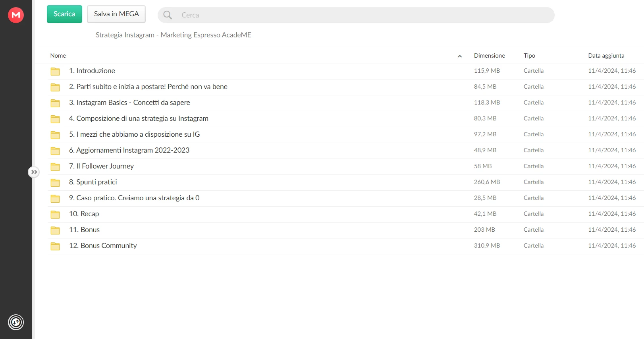Select the '11. Bonus' folder name
Screen dimensions: 644x339
pyautogui.click(x=84, y=230)
